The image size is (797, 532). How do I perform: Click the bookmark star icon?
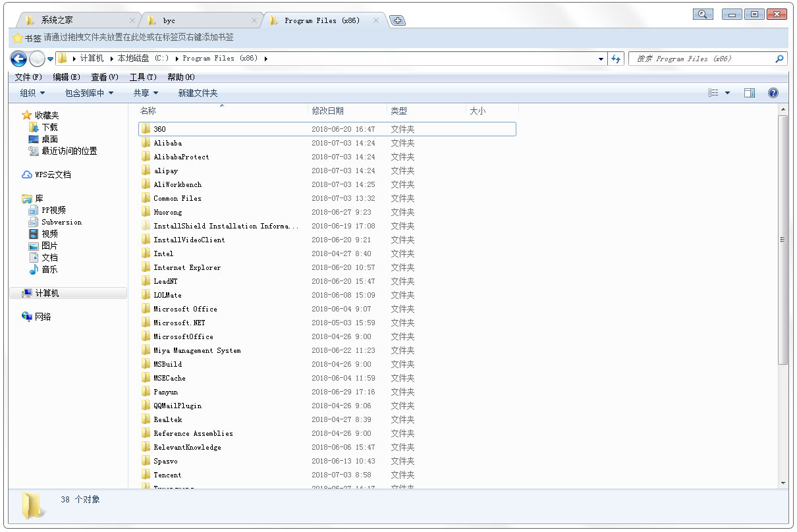(x=18, y=38)
